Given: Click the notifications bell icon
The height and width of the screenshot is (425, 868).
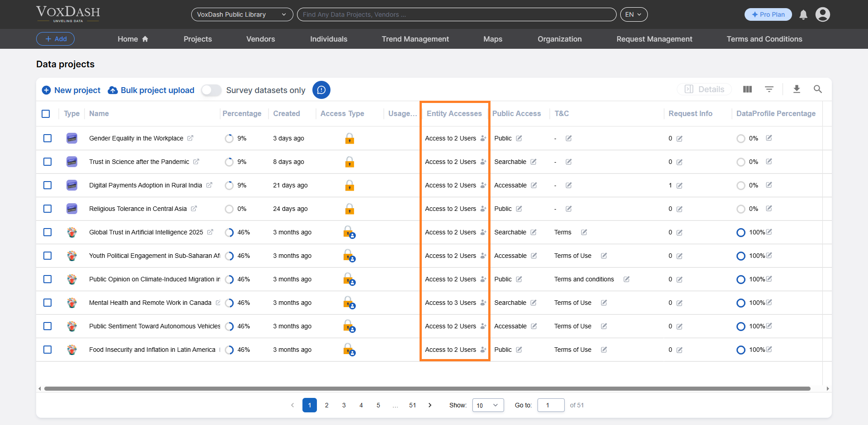Looking at the screenshot, I should [x=803, y=15].
